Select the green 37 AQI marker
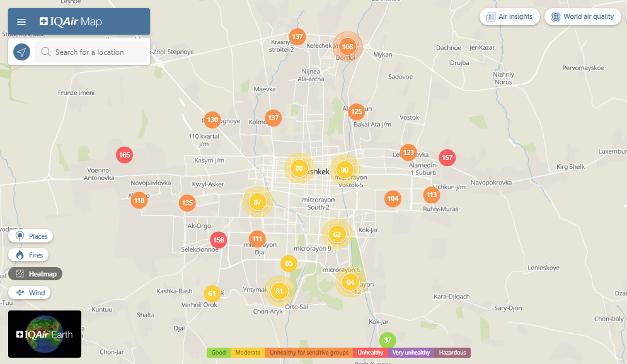 tap(388, 340)
